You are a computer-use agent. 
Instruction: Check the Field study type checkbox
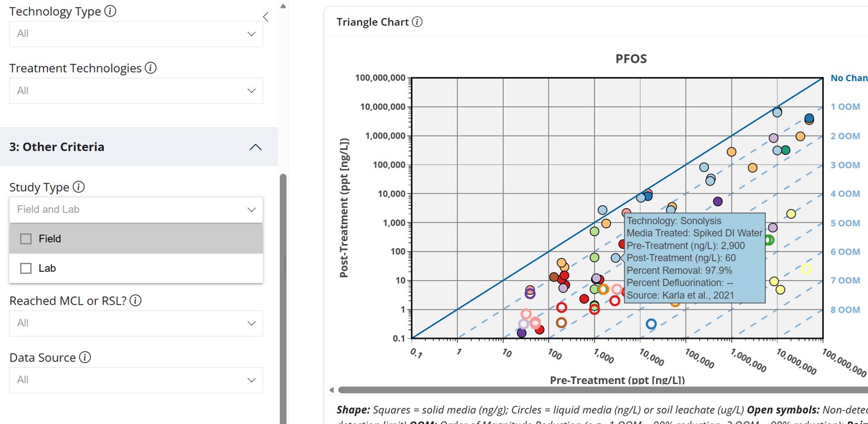coord(26,239)
